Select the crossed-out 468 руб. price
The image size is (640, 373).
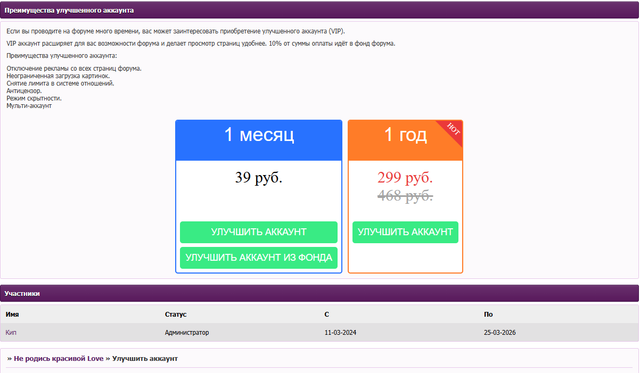(405, 196)
